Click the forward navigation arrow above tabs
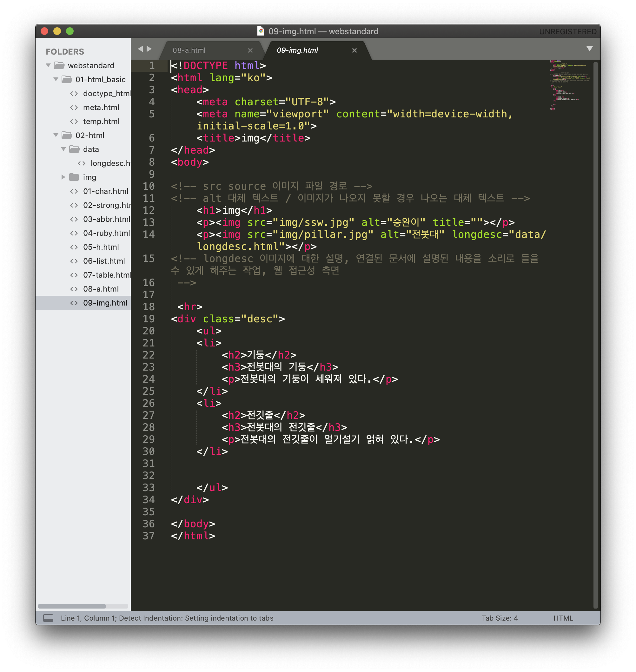 149,49
